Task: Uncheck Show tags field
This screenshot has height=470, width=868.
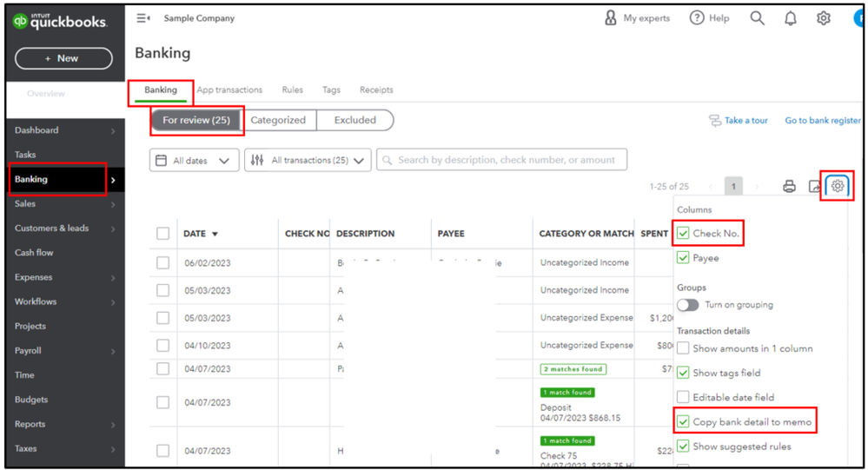Action: click(683, 373)
